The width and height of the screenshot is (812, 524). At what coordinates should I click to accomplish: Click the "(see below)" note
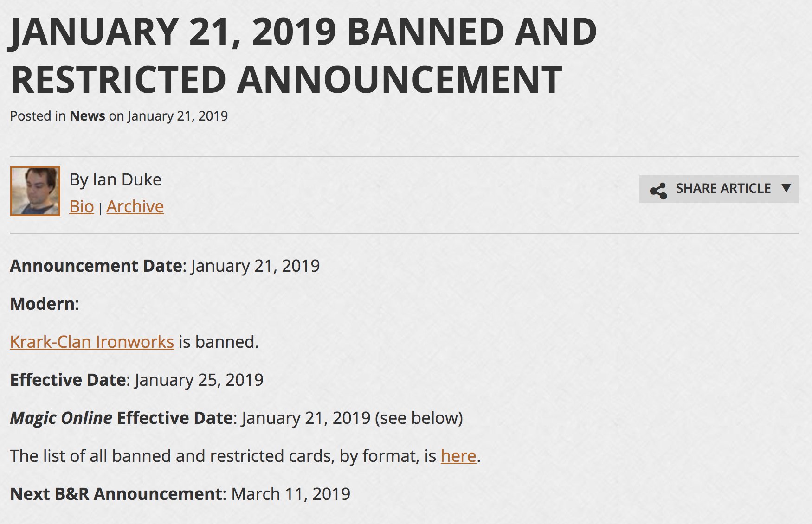(x=419, y=418)
